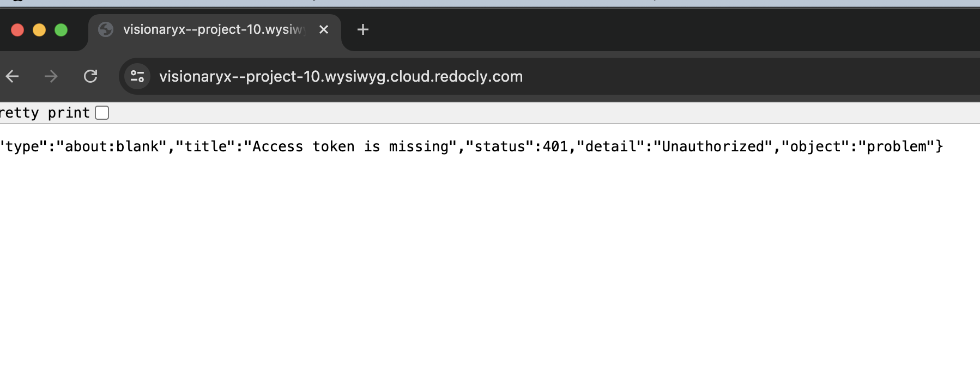This screenshot has width=980, height=368.
Task: Open a new tab with plus button
Action: pos(363,29)
